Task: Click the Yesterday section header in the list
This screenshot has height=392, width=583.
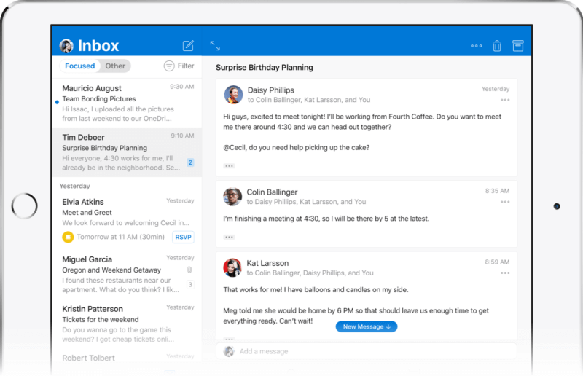Action: [75, 186]
